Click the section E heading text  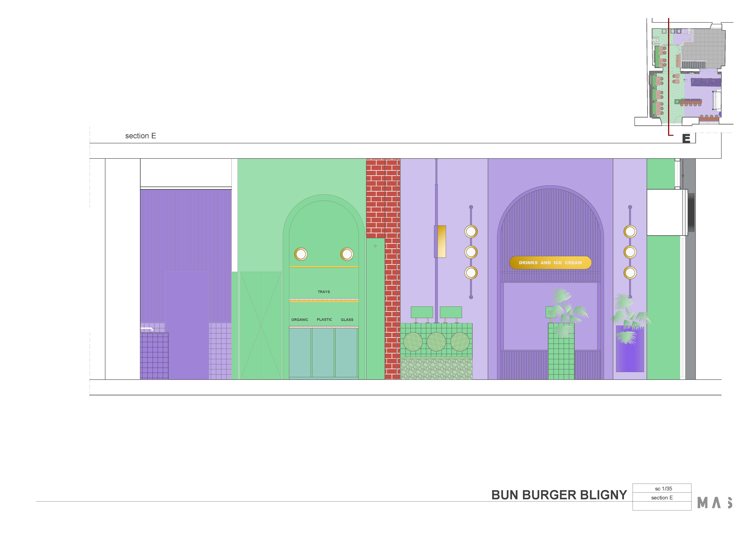click(141, 136)
